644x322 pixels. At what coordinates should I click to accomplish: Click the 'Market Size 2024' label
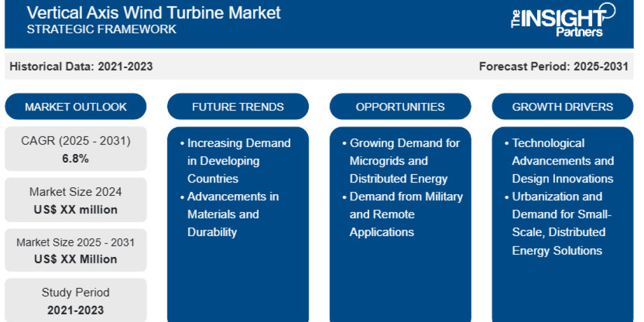point(76,192)
